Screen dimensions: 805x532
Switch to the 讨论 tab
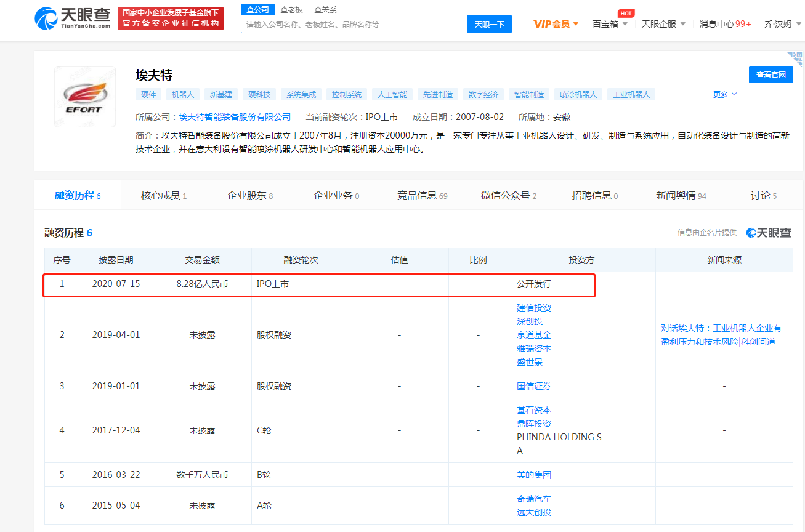click(764, 195)
